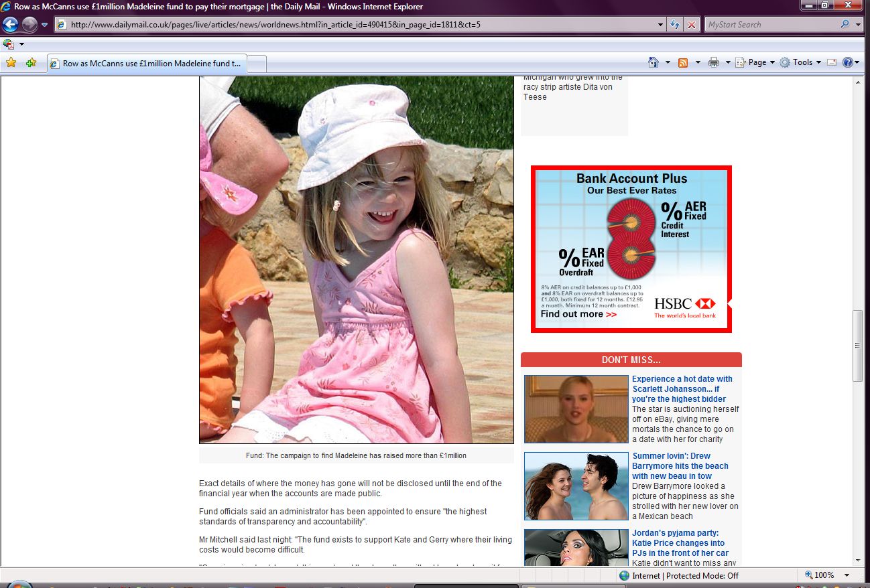870x588 pixels.
Task: Click the Print icon in command bar
Action: 714,62
